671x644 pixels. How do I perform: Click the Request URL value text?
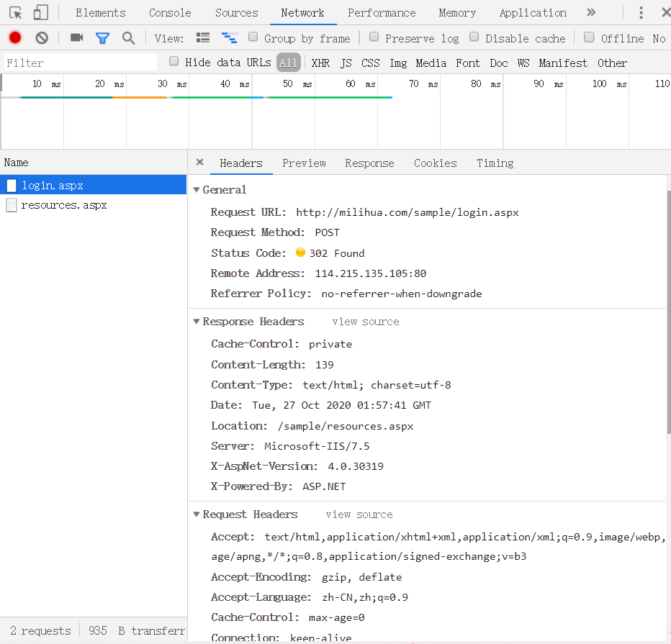click(x=407, y=212)
